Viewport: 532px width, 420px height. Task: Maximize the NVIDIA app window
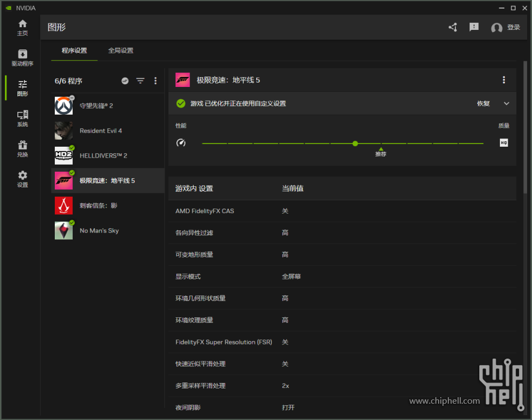(x=513, y=8)
